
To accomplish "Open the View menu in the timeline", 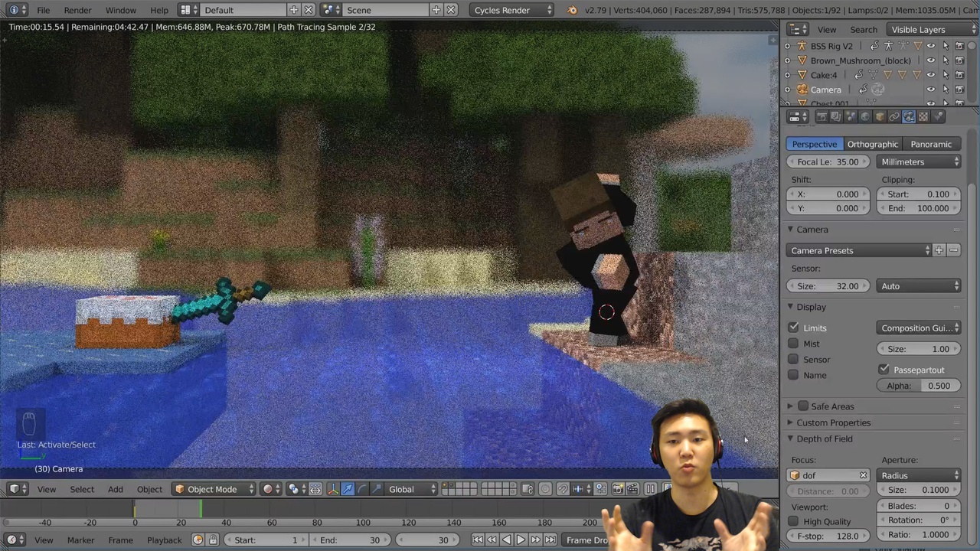I will 44,540.
